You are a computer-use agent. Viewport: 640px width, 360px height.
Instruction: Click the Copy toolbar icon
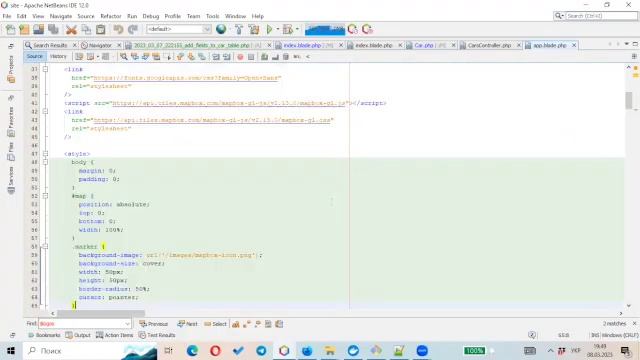coord(86,29)
